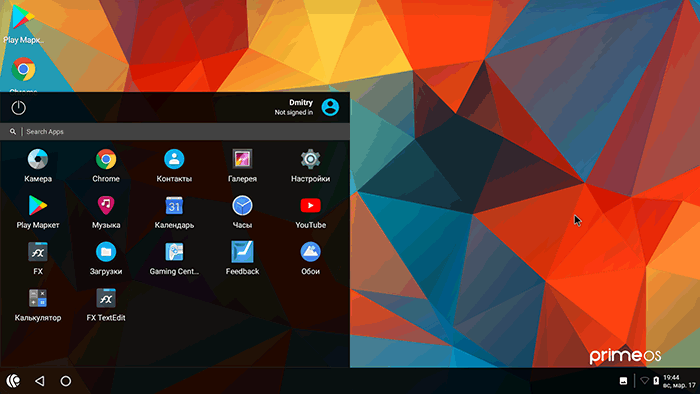Click the Dmitry user name
This screenshot has height=394, width=700.
301,103
